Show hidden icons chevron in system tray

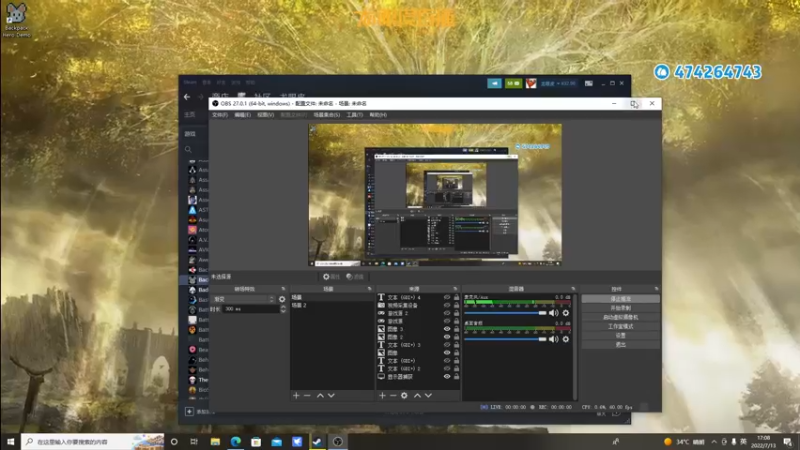[x=714, y=442]
